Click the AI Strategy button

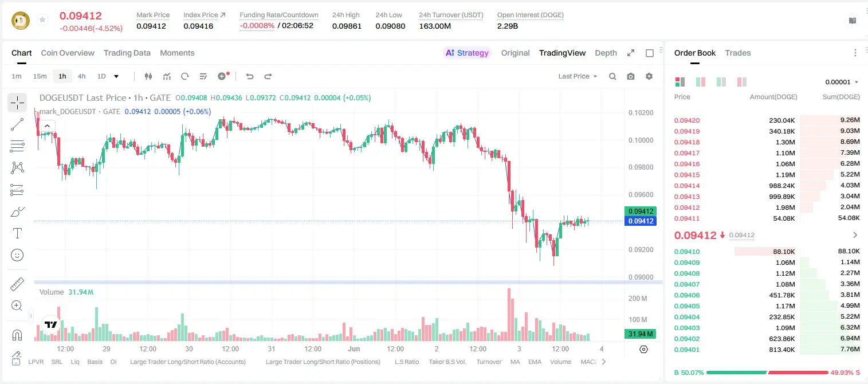coord(468,53)
